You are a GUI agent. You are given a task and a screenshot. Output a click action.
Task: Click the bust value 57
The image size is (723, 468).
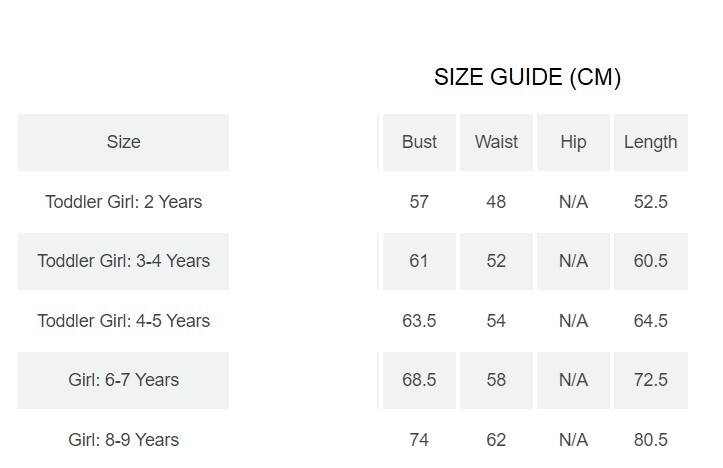point(419,202)
